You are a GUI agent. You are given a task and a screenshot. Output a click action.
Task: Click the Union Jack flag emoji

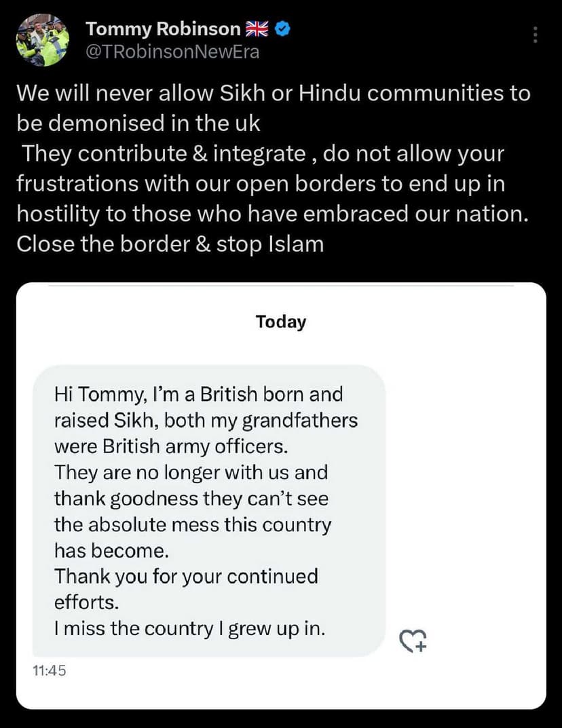[x=257, y=28]
